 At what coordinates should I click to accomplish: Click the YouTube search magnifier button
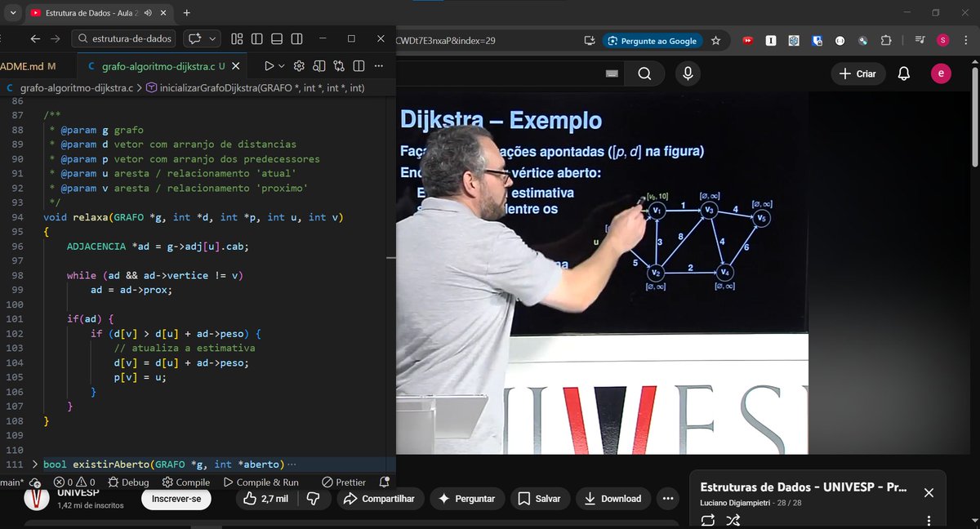[644, 73]
